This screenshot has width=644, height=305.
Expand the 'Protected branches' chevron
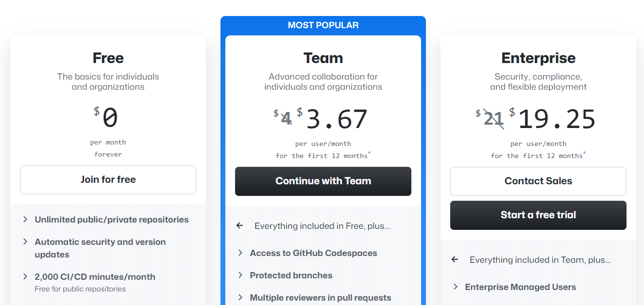pyautogui.click(x=240, y=275)
